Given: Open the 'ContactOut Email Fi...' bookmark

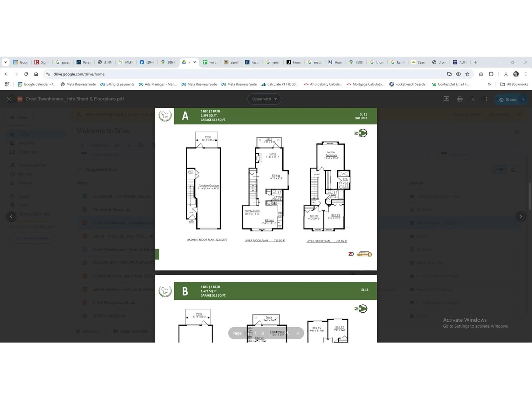Looking at the screenshot, I should click(x=451, y=84).
